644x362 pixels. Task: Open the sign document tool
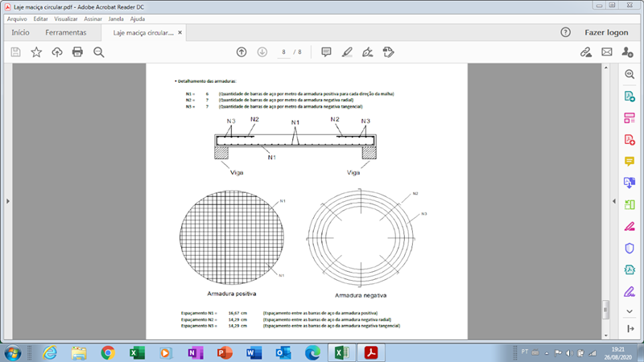point(368,52)
